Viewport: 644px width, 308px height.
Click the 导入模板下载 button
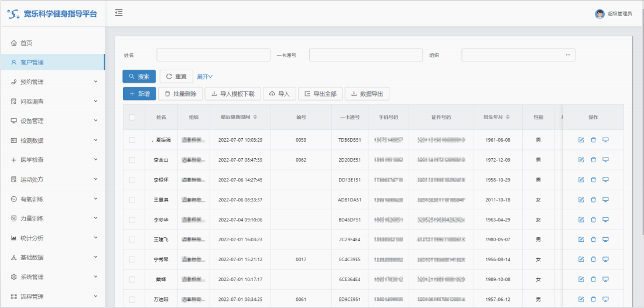pos(232,94)
